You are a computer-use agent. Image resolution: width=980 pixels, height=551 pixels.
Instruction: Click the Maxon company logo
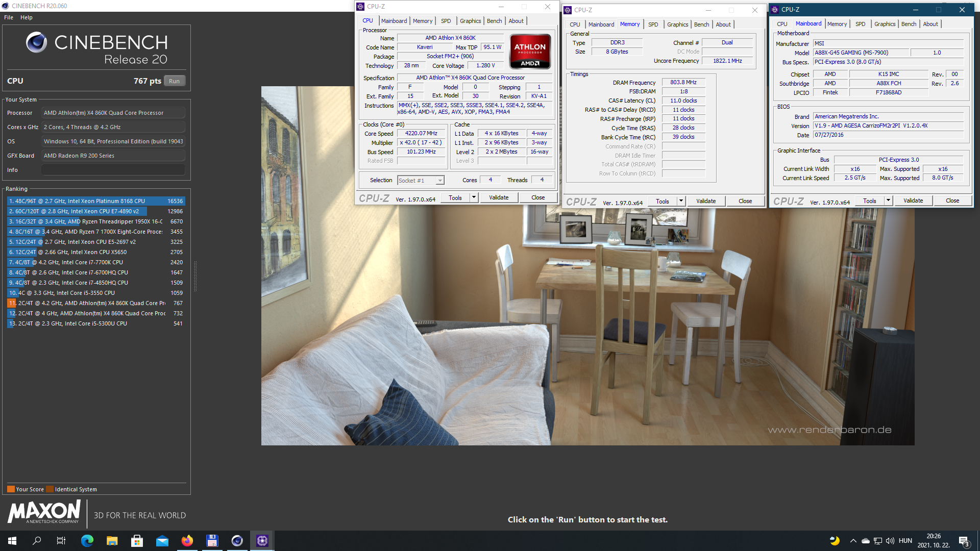coord(44,512)
